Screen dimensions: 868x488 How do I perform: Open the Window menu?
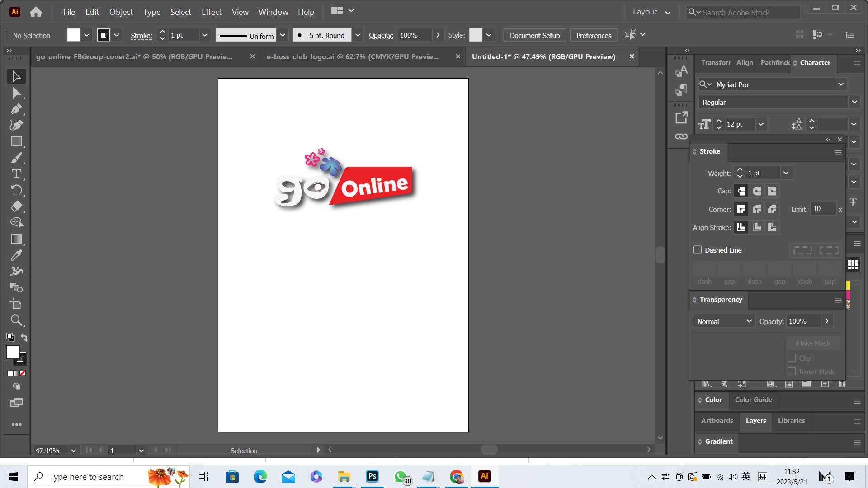point(273,12)
